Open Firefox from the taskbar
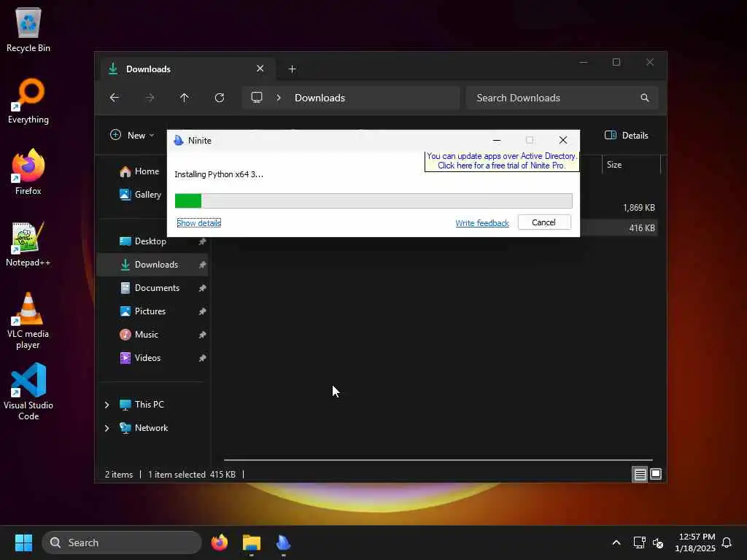Image resolution: width=747 pixels, height=560 pixels. coord(220,542)
